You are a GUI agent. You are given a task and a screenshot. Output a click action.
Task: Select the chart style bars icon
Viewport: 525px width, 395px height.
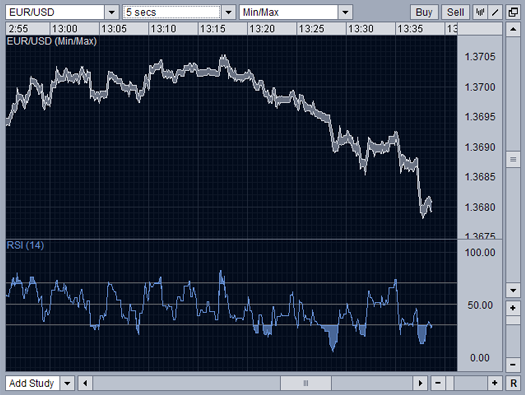[480, 12]
